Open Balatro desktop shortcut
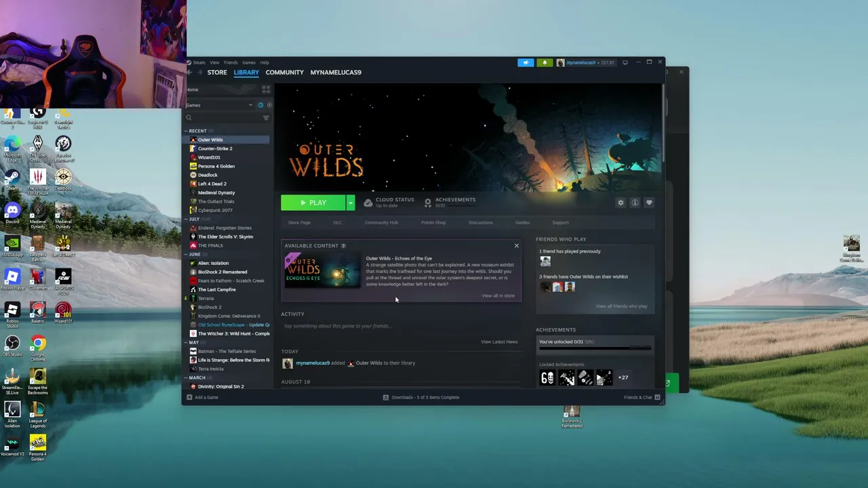 38,311
